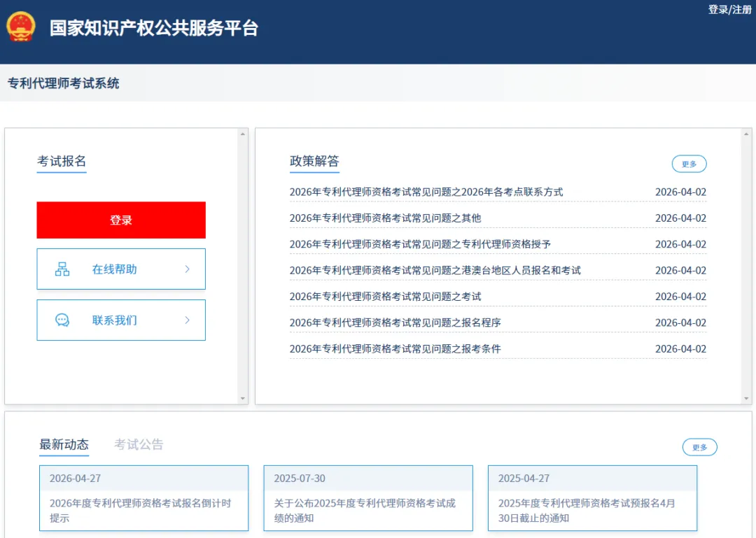
Task: Open news card 报名倒计时提示
Action: [143, 498]
